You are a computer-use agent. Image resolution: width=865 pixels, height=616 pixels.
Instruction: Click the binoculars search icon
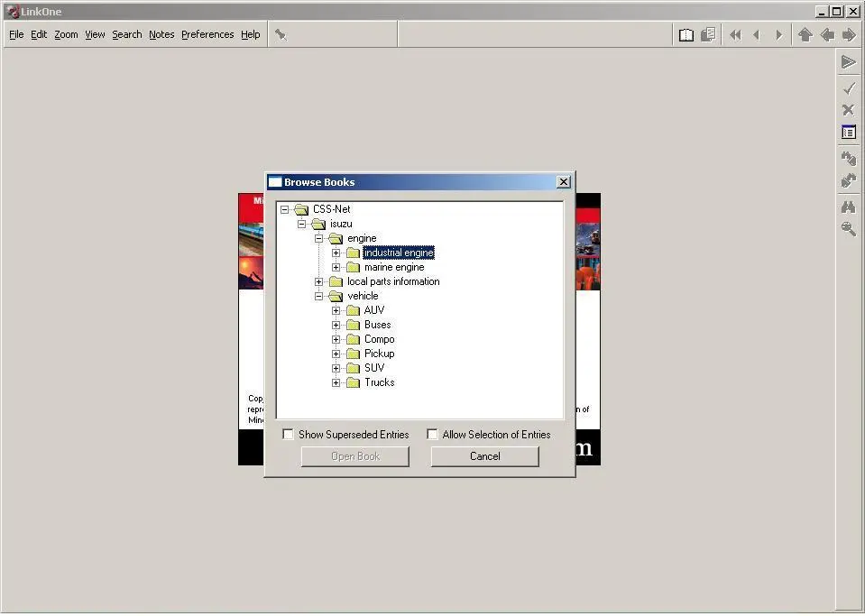(849, 207)
